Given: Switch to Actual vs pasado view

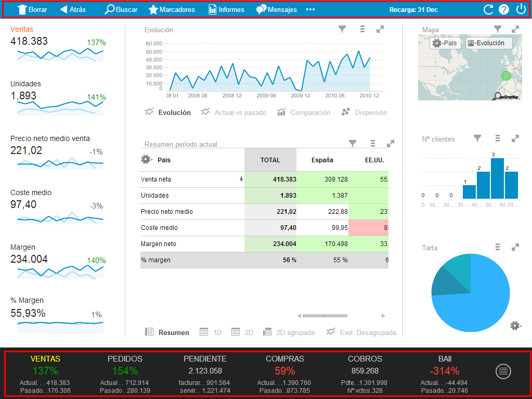Looking at the screenshot, I should [x=233, y=112].
